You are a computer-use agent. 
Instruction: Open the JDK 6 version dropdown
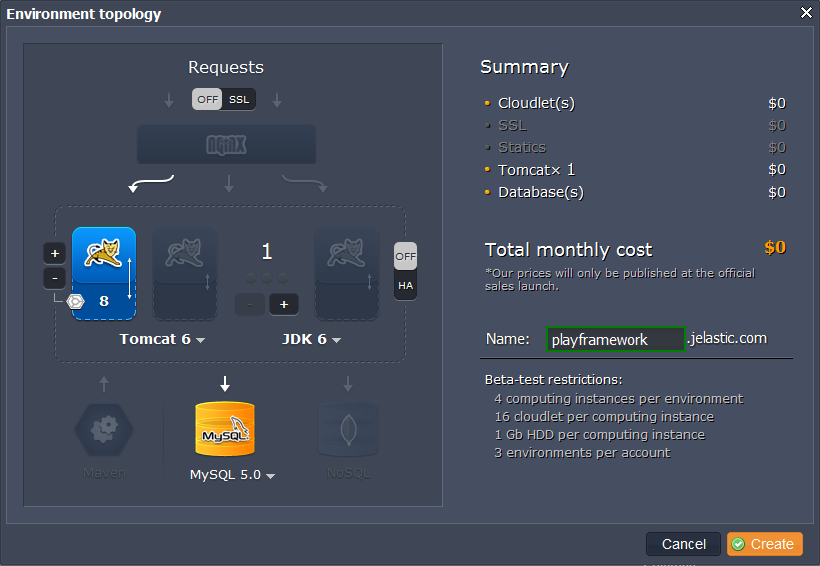[x=312, y=339]
